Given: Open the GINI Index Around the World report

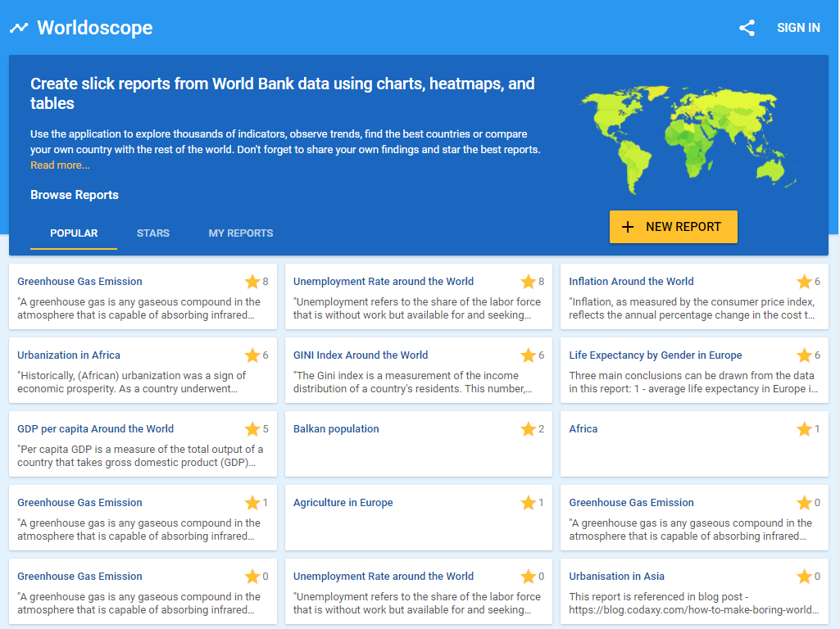Looking at the screenshot, I should pyautogui.click(x=361, y=355).
